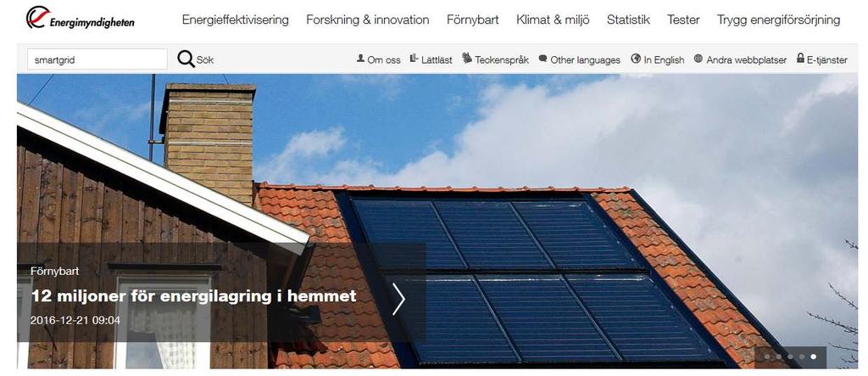Select the first carousel dot indicator
Image resolution: width=868 pixels, height=376 pixels.
coord(767,356)
